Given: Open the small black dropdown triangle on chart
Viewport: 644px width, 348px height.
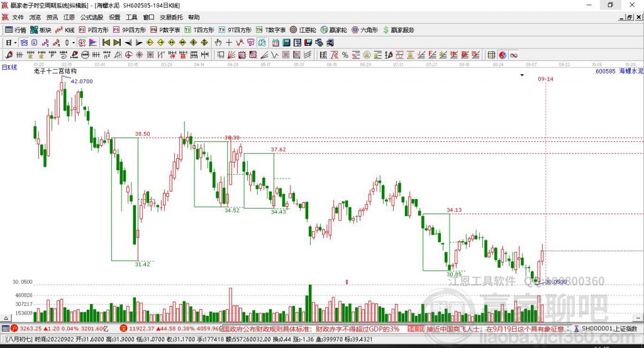Looking at the screenshot, I should pos(522,75).
